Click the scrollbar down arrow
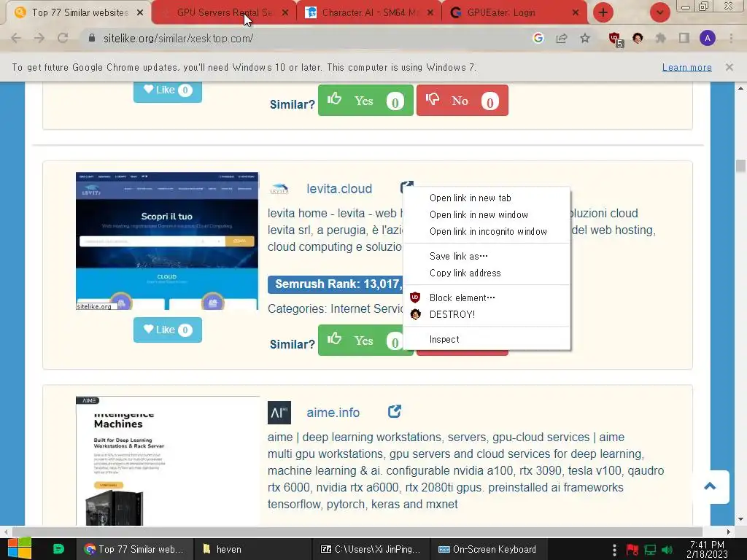Screen dimensions: 747x560 click(740, 519)
